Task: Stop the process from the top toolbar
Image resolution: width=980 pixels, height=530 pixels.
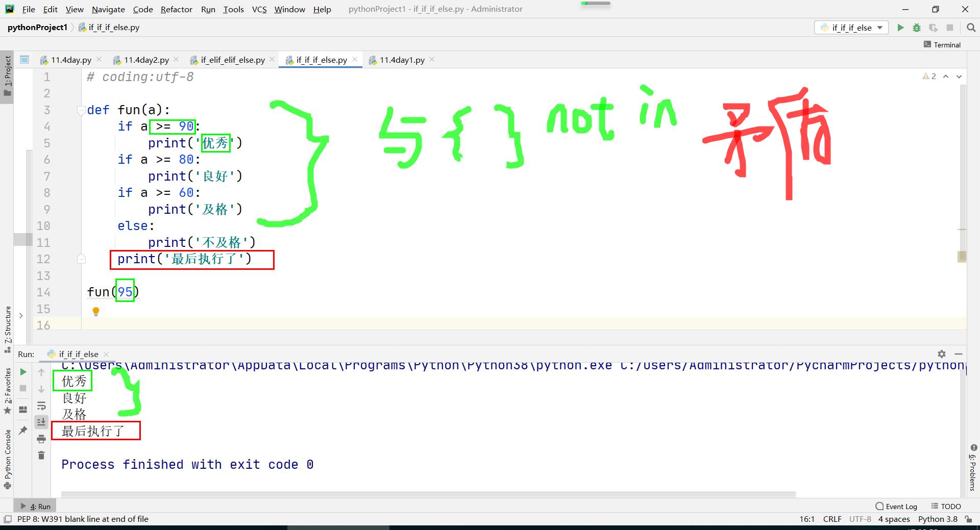Action: pos(950,28)
